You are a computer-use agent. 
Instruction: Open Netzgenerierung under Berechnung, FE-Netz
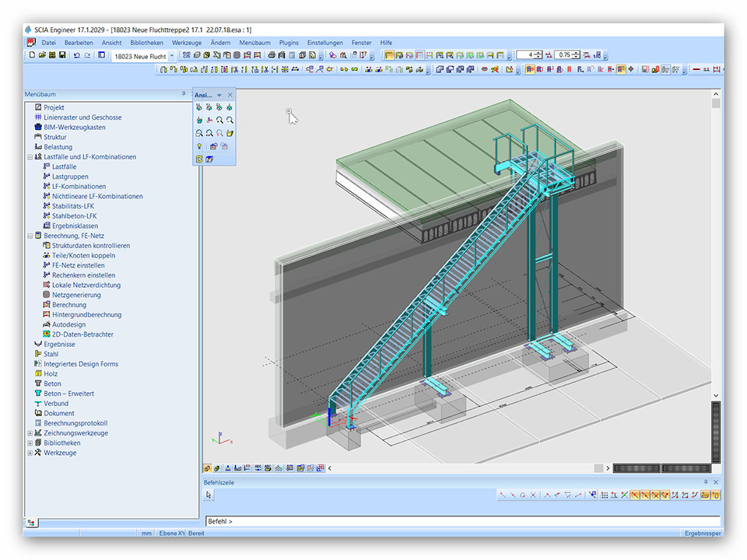[76, 295]
